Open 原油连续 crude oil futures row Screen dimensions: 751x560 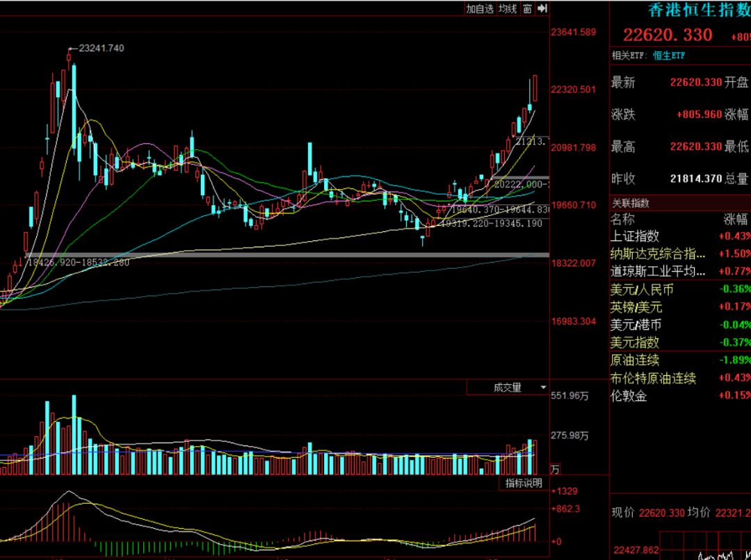click(x=635, y=361)
